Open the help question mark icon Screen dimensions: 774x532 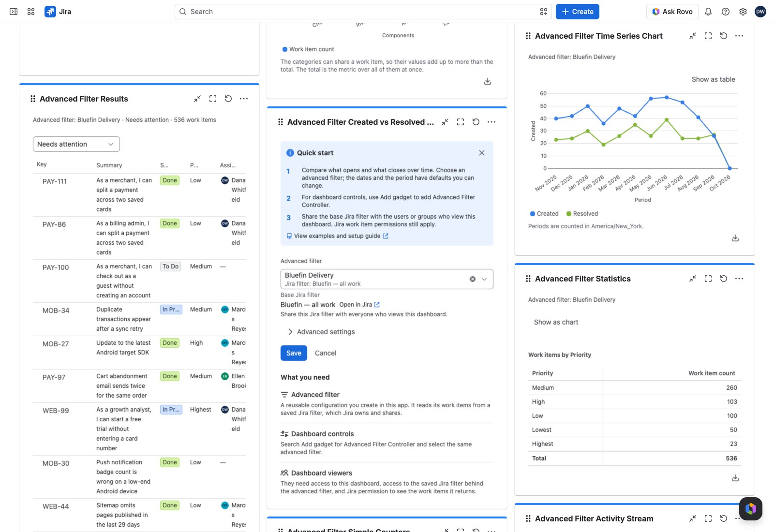(x=726, y=12)
